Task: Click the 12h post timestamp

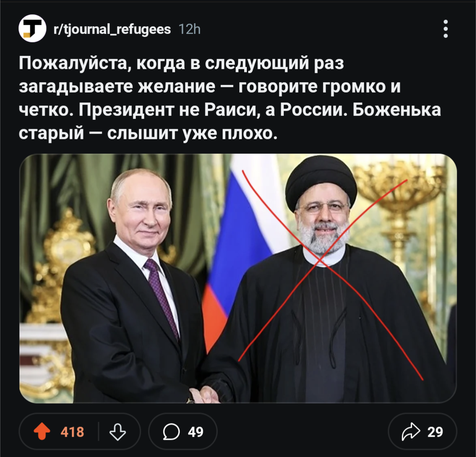Action: (x=190, y=30)
